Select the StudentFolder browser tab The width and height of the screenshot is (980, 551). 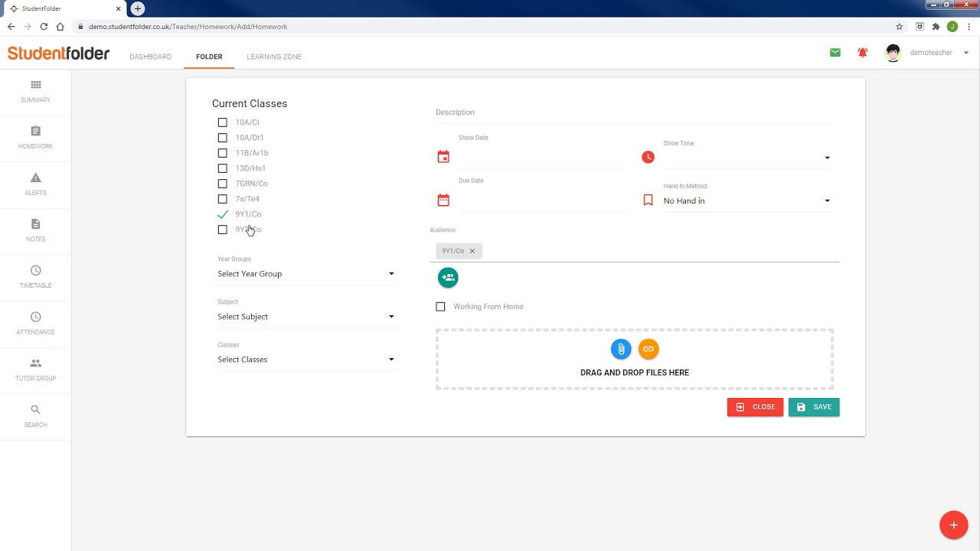tap(65, 8)
